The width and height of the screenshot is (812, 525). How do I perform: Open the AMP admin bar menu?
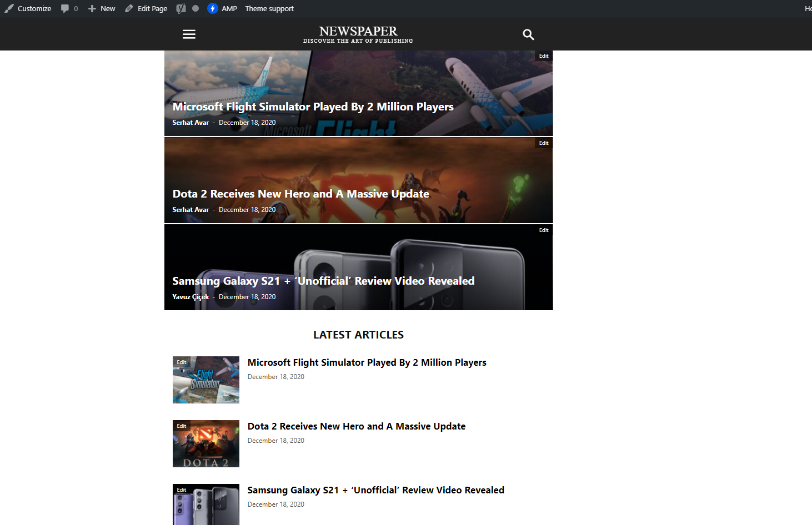pyautogui.click(x=229, y=8)
